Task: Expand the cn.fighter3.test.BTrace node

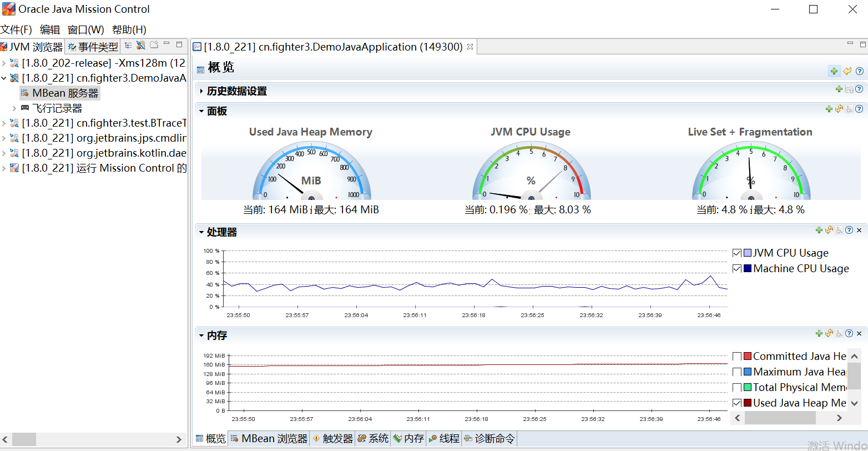Action: point(4,123)
